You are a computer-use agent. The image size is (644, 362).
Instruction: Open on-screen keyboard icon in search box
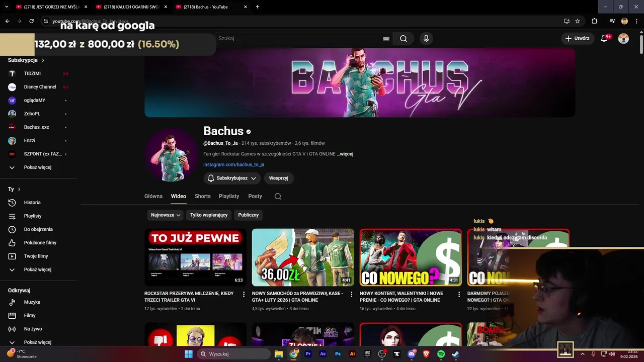tap(386, 39)
